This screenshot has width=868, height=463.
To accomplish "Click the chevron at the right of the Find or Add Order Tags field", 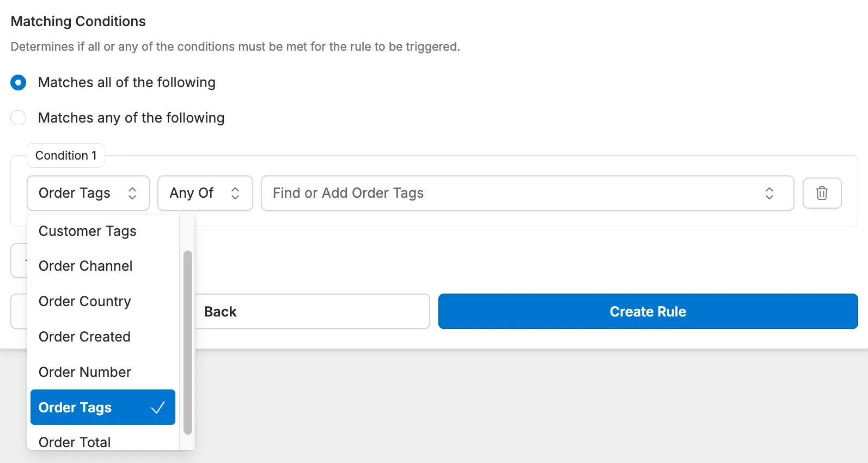I will [769, 193].
